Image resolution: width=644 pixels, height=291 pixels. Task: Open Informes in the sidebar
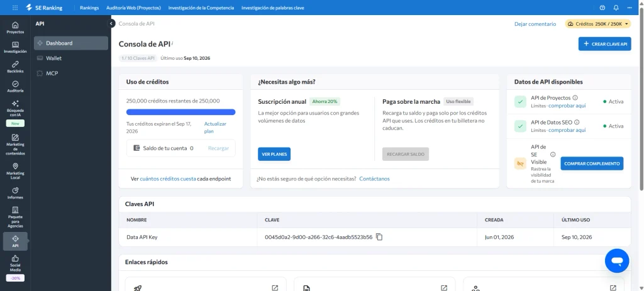(x=15, y=193)
